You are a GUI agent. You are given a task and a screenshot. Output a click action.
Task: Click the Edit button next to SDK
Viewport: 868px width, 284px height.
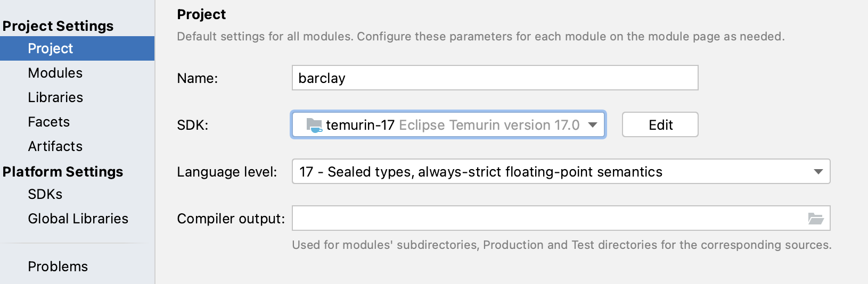tap(660, 125)
